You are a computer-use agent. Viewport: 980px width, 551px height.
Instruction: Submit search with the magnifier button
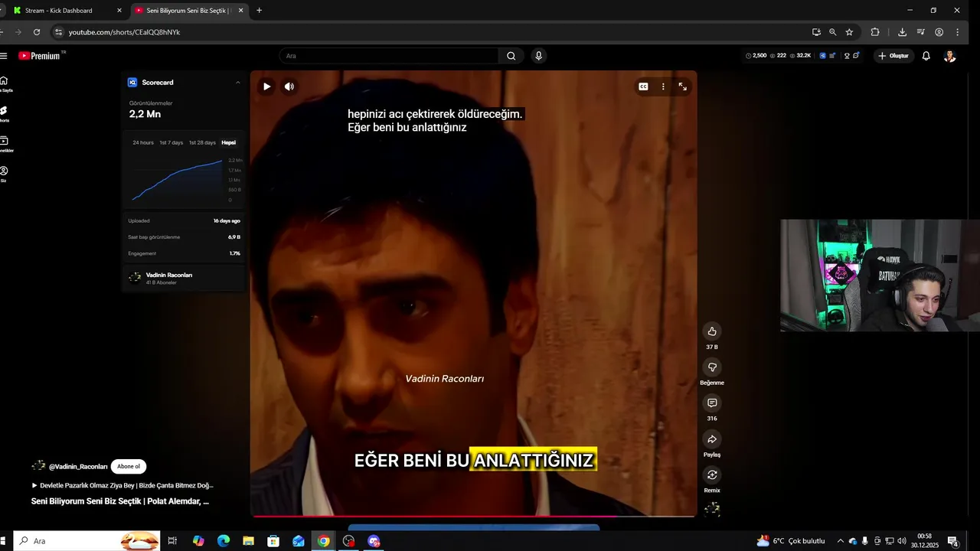(x=511, y=56)
